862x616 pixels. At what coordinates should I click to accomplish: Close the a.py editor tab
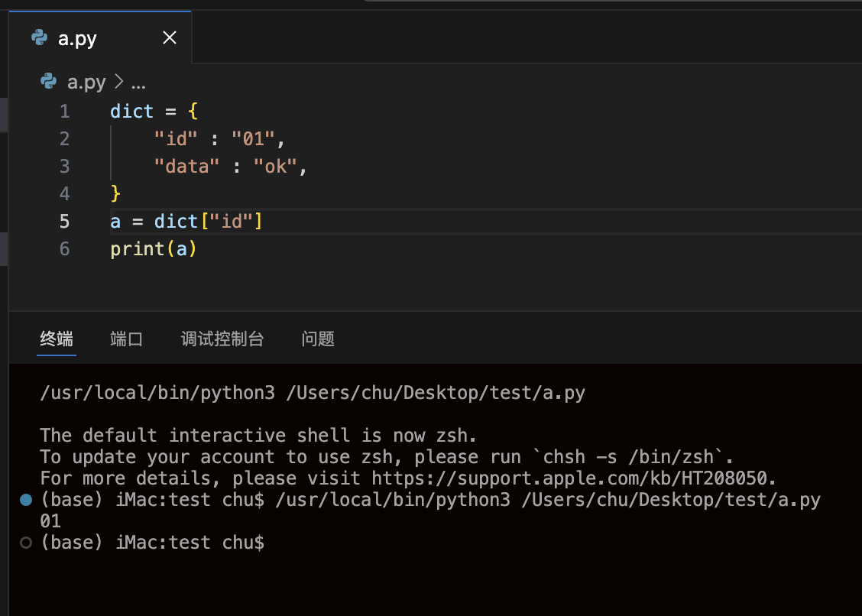(169, 37)
